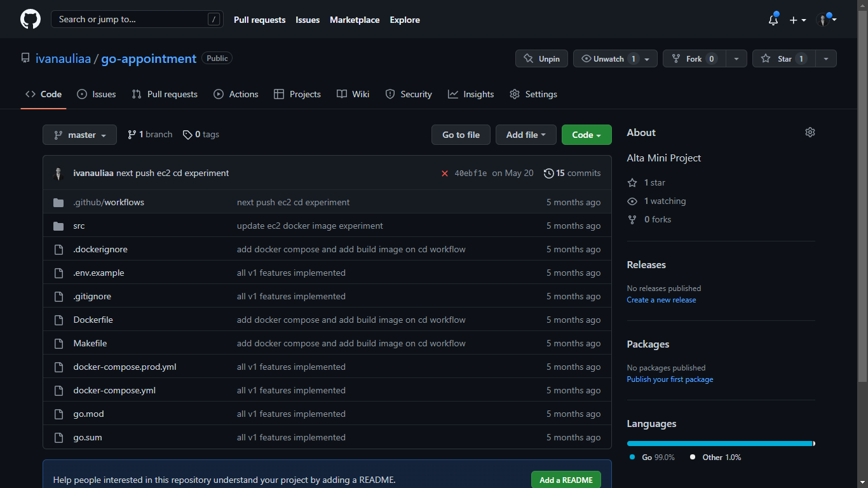Open Pull requests in top navigation
This screenshot has height=488, width=868.
[259, 20]
